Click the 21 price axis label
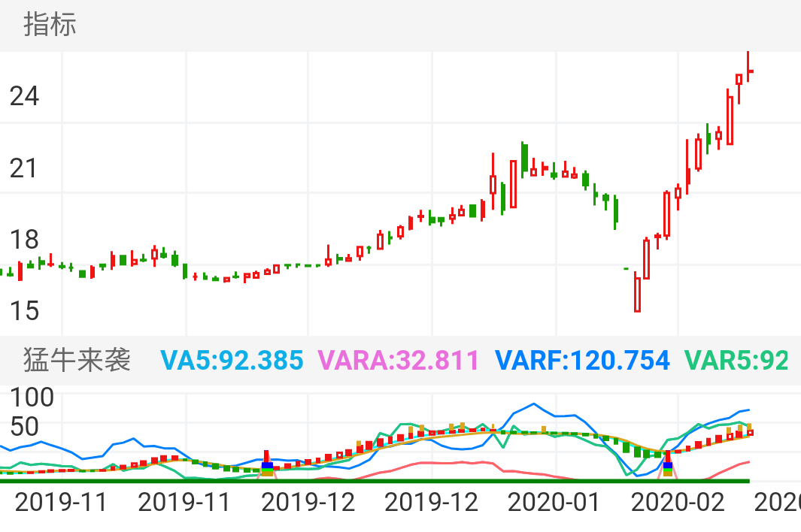Image resolution: width=801 pixels, height=532 pixels. point(23,168)
